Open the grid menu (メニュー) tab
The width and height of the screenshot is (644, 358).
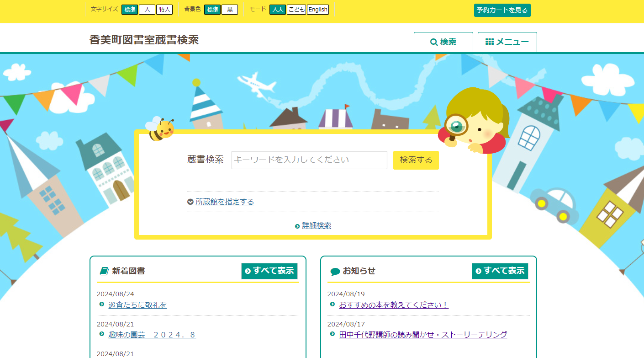coord(507,42)
